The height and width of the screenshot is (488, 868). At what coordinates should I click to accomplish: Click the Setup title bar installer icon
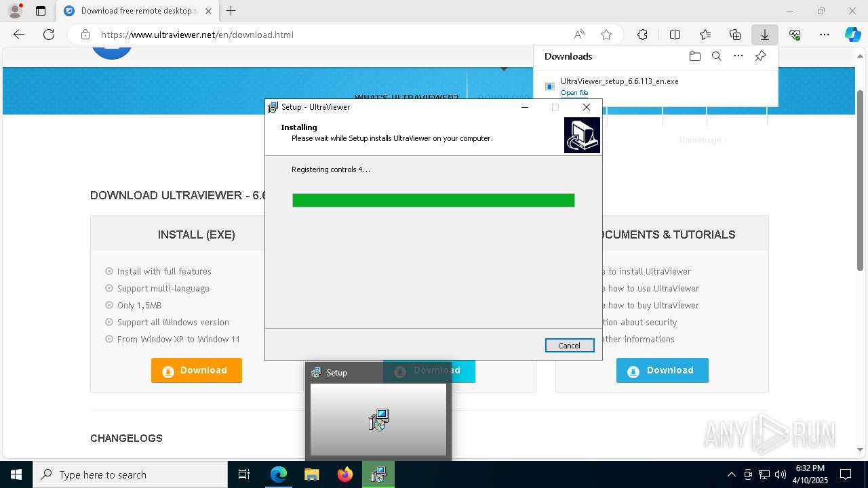(x=273, y=107)
